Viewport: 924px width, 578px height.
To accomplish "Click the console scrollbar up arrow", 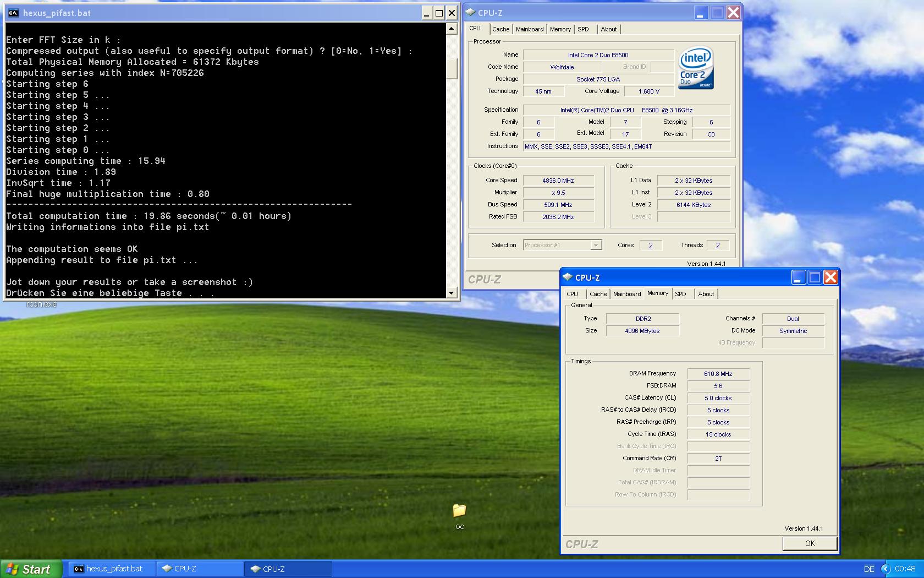I will [451, 28].
